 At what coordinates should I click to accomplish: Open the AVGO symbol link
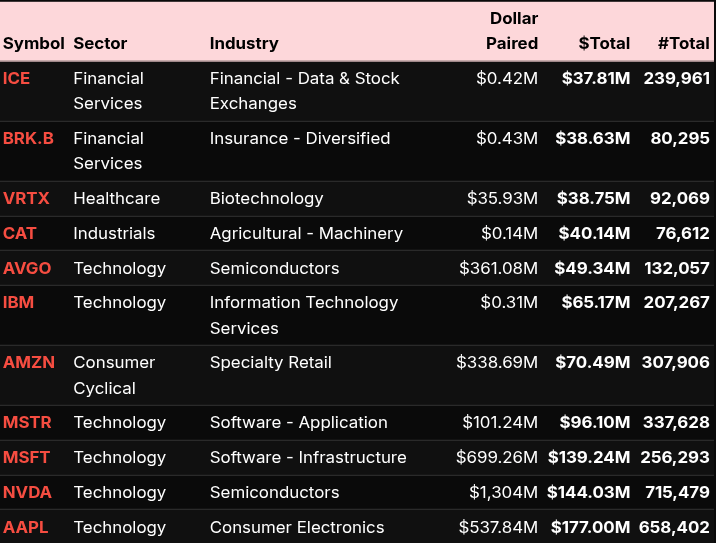27,268
